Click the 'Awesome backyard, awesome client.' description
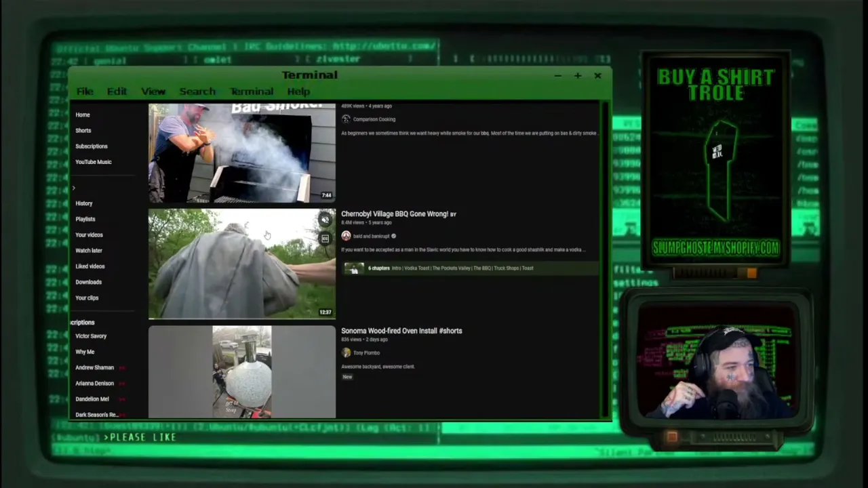Viewport: 868px width, 488px height. (x=378, y=367)
